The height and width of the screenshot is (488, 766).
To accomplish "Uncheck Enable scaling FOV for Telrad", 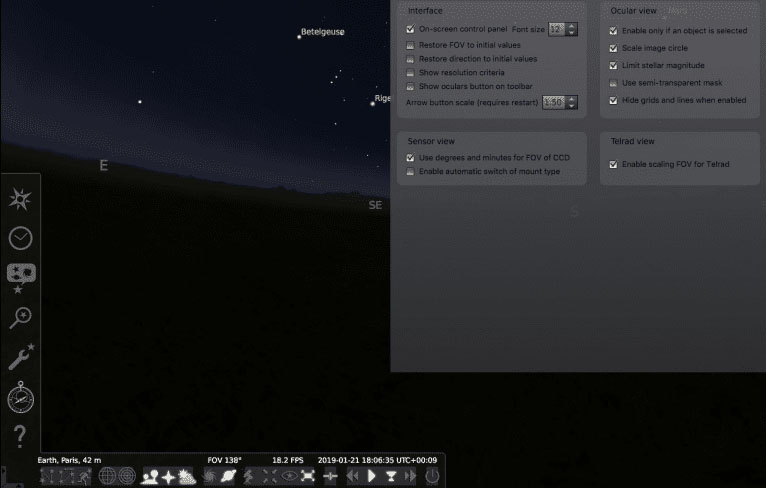I will 613,164.
